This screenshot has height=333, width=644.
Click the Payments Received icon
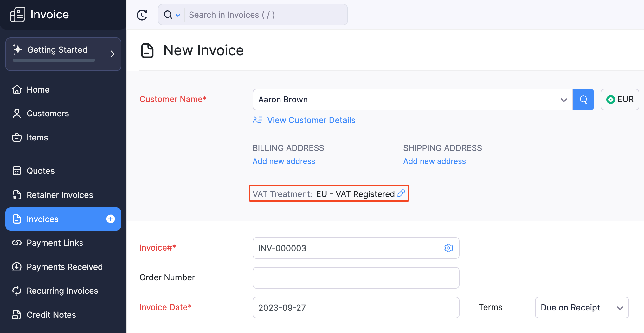click(17, 267)
